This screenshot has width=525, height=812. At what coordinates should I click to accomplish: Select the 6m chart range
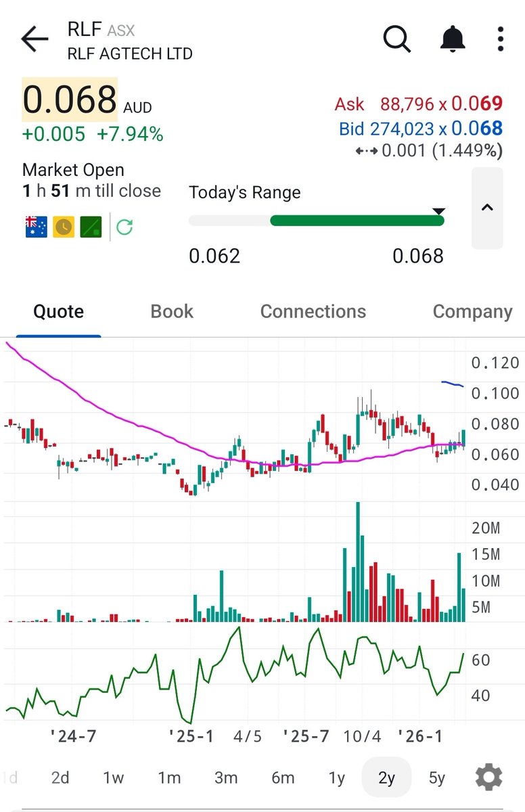click(283, 778)
